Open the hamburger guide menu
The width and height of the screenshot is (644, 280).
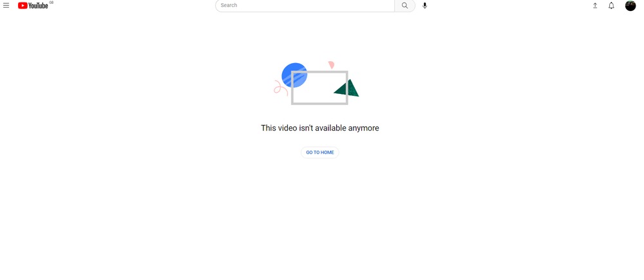pos(6,5)
